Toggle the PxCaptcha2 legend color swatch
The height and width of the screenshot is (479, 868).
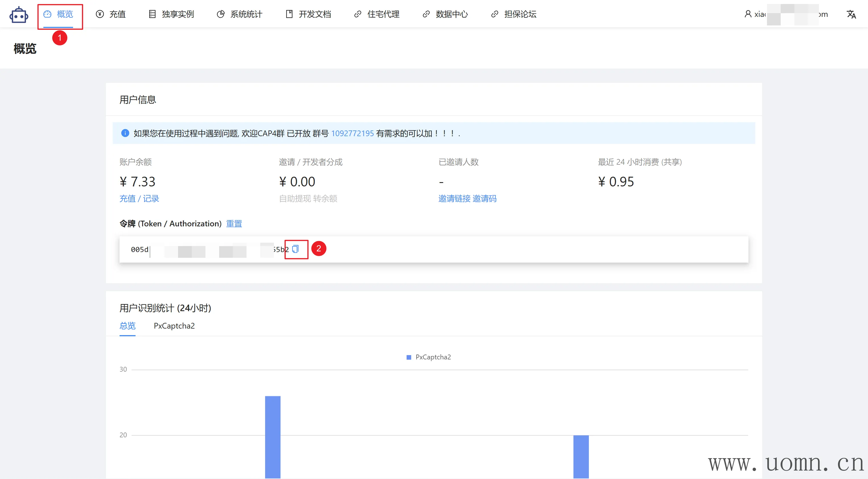pos(409,357)
